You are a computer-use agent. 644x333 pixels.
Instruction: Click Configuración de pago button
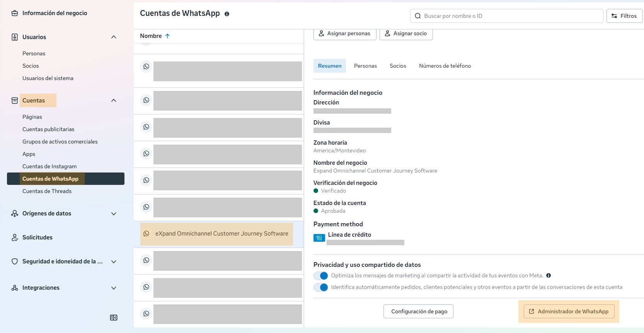(418, 311)
